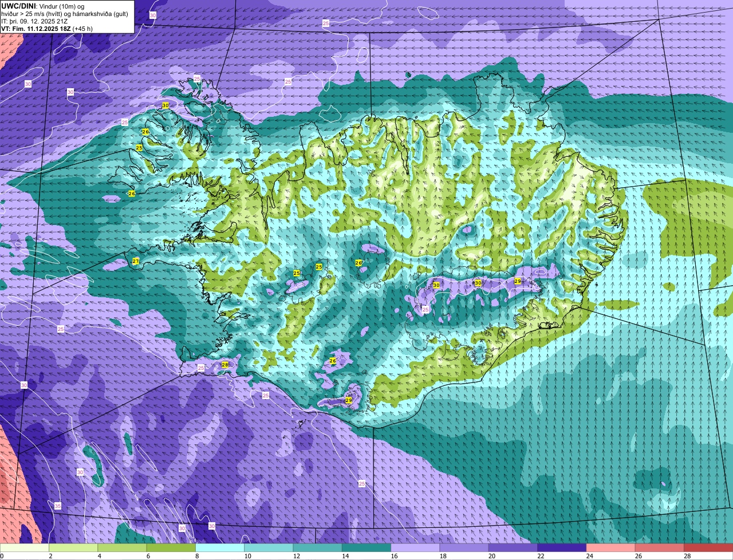
Task: Select the 12–14 m/s legend color swatch
Action: (x=318, y=547)
